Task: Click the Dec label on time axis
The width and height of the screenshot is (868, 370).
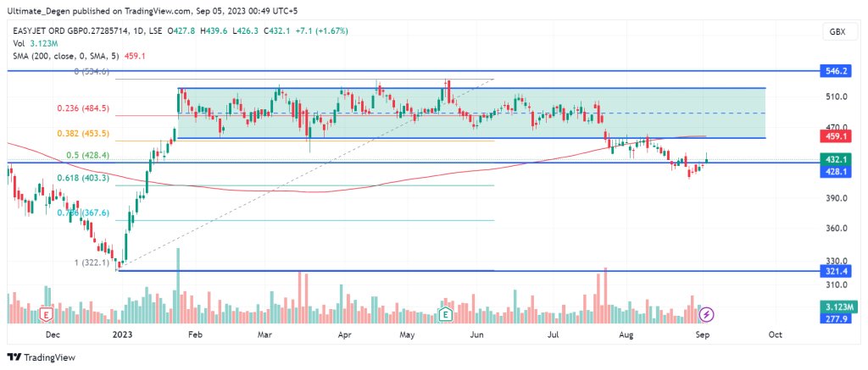Action: [53, 334]
